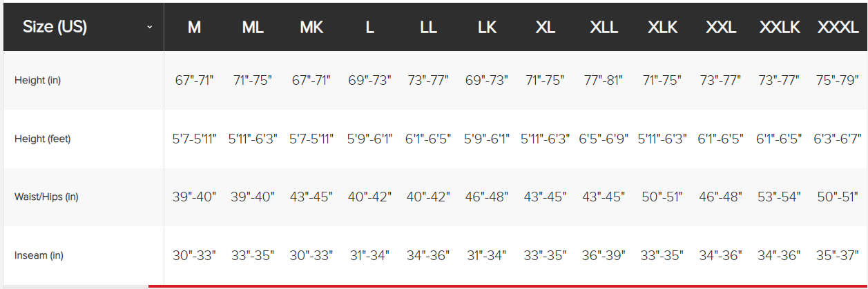Select the Waist/Hips (in) row label
868x289 pixels.
pyautogui.click(x=46, y=197)
